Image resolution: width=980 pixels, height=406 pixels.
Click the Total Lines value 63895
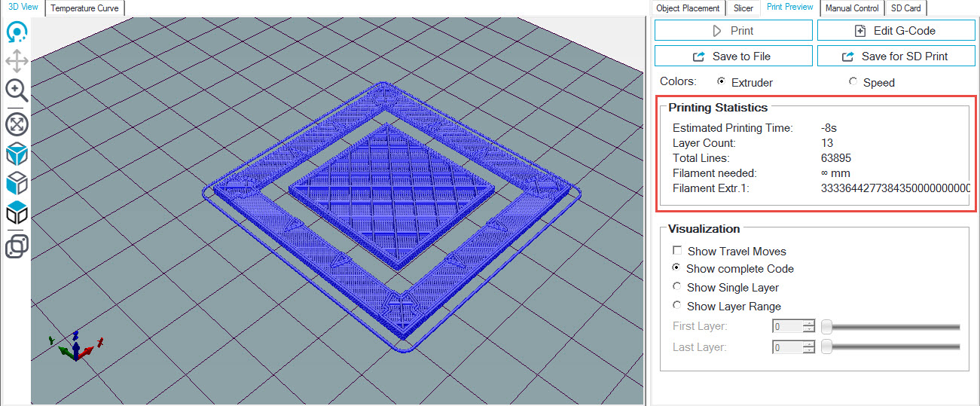pyautogui.click(x=836, y=158)
